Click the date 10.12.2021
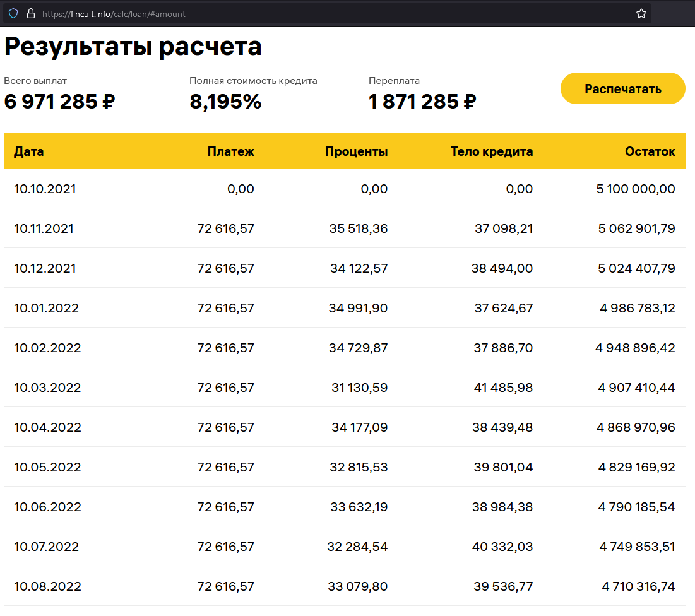695x616 pixels. (x=45, y=269)
